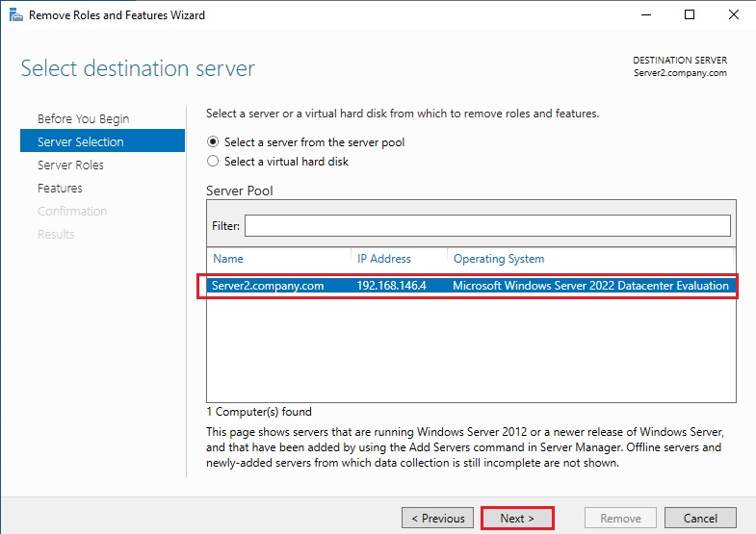Select the Server2.company.com name entry
Image resolution: width=756 pixels, height=534 pixels.
[x=269, y=286]
